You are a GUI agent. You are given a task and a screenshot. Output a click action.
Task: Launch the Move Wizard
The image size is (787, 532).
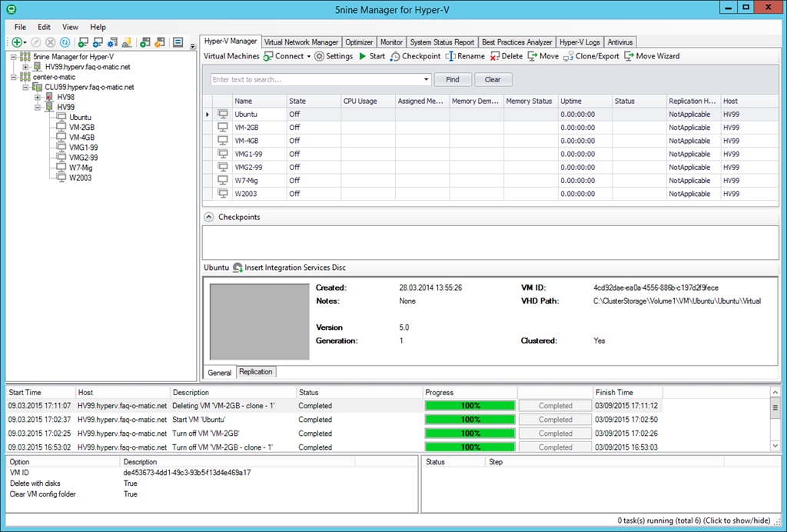(x=652, y=56)
